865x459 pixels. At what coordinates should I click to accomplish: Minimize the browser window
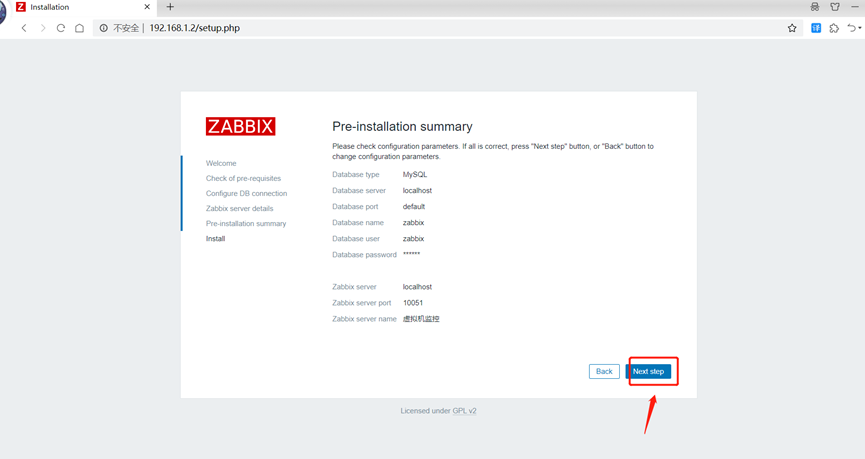pos(856,7)
